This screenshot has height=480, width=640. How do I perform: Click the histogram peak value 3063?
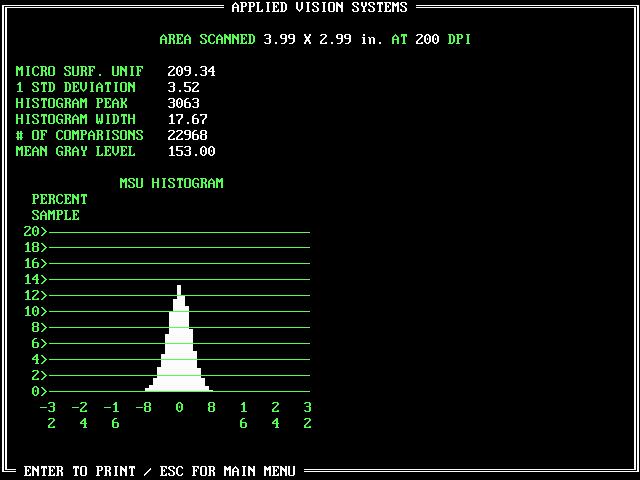pos(183,103)
